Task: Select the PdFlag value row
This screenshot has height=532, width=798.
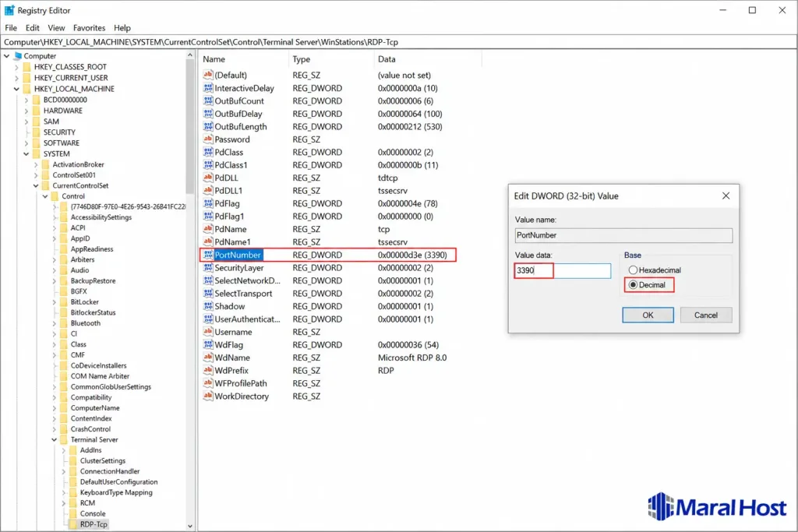Action: 328,203
